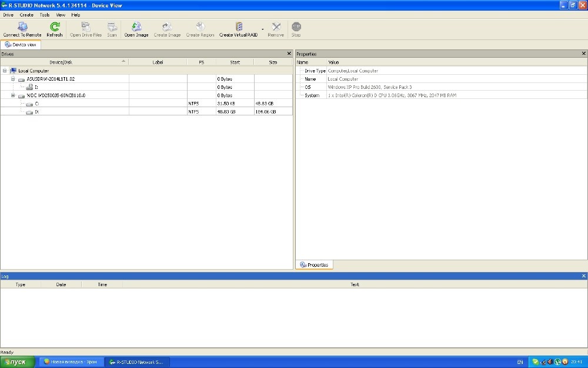Click the Remove toolbar icon

276,26
